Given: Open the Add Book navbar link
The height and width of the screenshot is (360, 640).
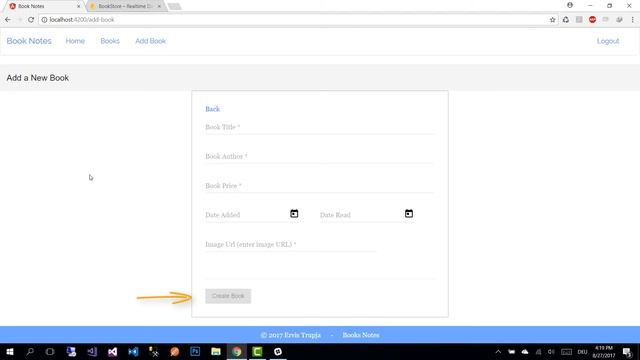Looking at the screenshot, I should [x=151, y=41].
